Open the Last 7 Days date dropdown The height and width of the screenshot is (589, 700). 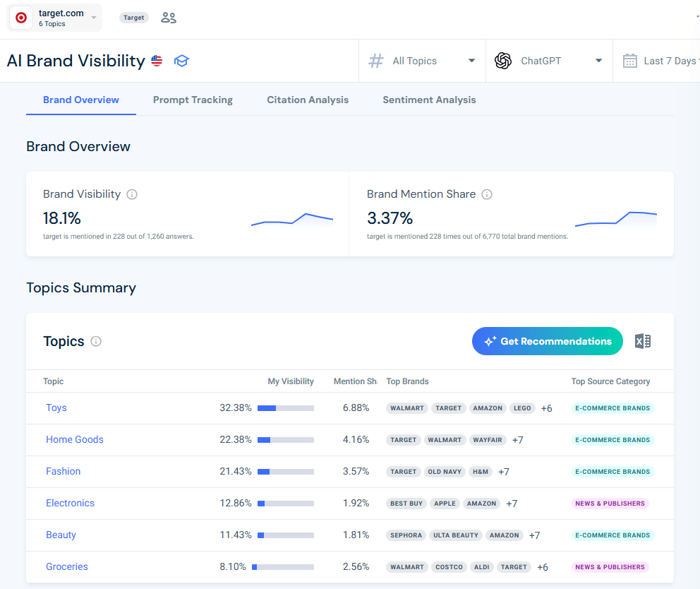pyautogui.click(x=657, y=61)
